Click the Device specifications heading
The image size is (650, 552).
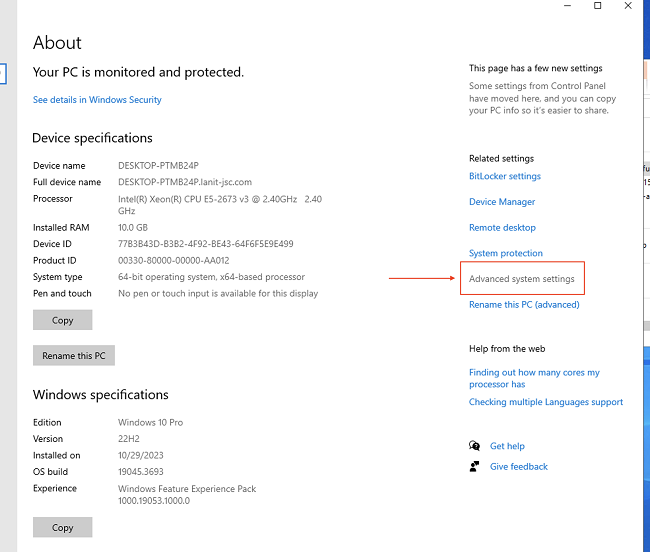pos(92,138)
